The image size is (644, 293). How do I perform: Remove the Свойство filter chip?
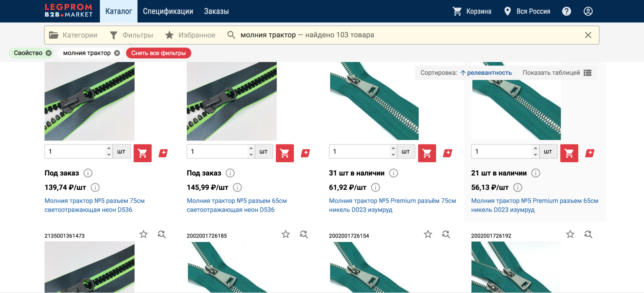coord(49,53)
